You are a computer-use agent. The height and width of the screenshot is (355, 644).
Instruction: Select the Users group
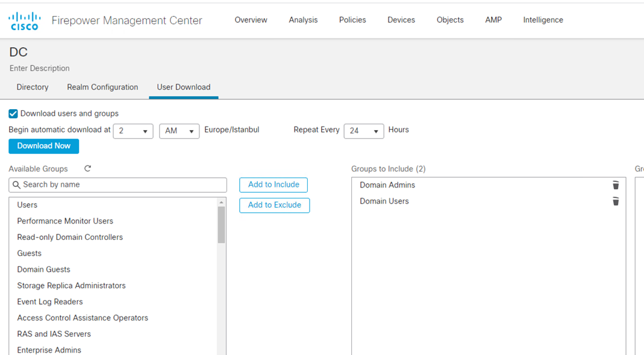(x=113, y=205)
